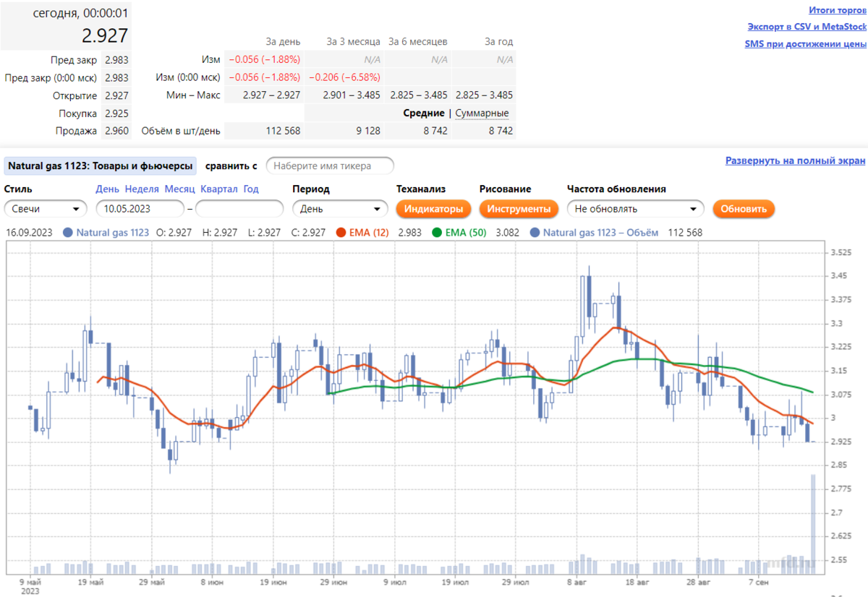Click the empty end date field
868x597 pixels.
pos(239,209)
